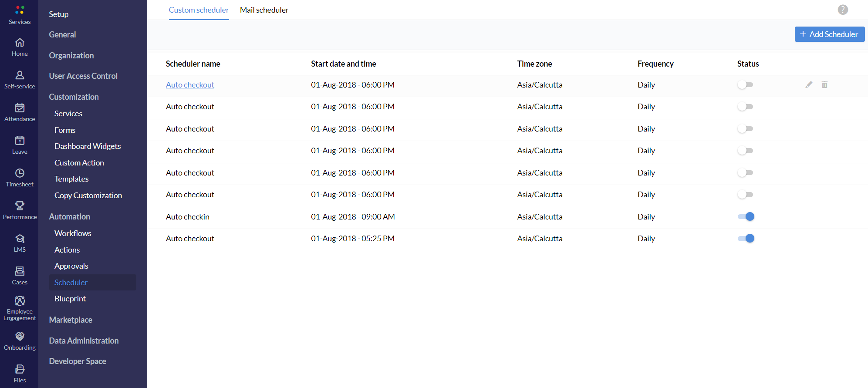Open Templates settings
The image size is (868, 388).
pos(71,179)
